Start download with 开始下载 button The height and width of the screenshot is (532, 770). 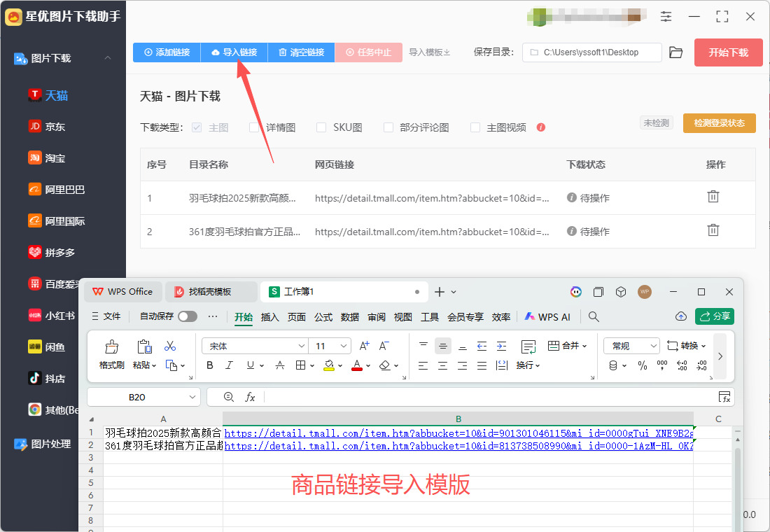(728, 52)
